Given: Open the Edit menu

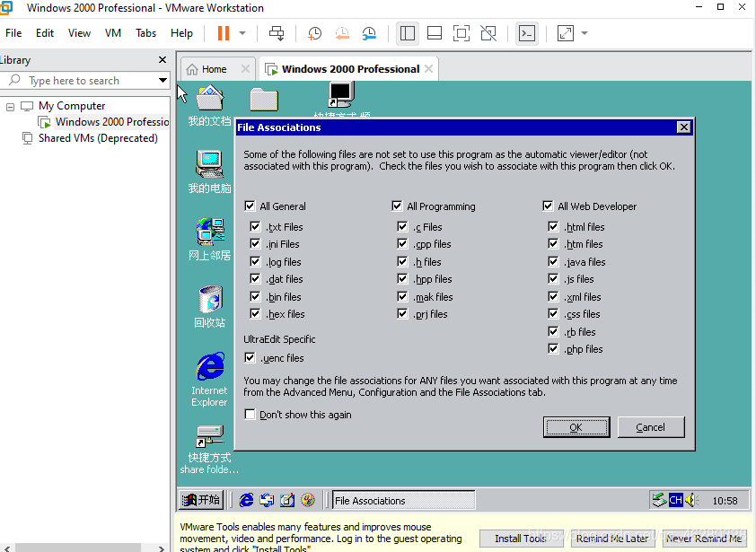Looking at the screenshot, I should (x=45, y=33).
